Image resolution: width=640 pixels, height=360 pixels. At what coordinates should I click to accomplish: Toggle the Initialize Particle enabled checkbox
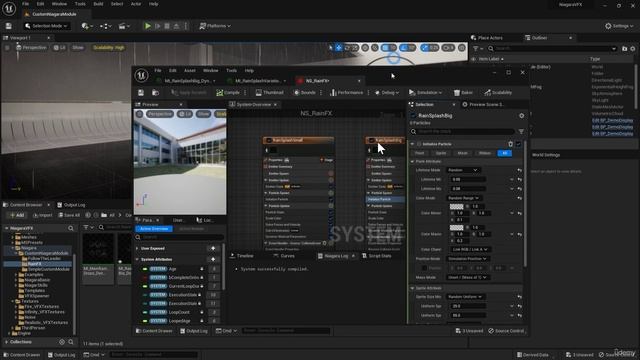pyautogui.click(x=518, y=144)
